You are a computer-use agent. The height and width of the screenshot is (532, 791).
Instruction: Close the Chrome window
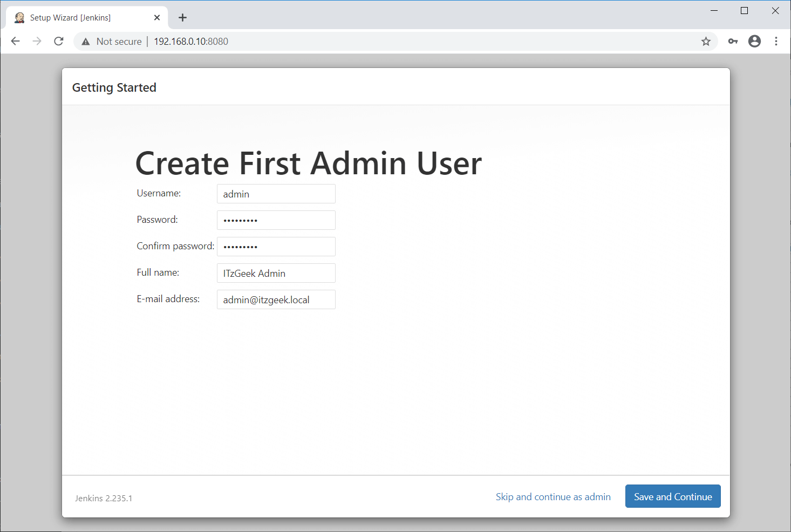click(775, 11)
